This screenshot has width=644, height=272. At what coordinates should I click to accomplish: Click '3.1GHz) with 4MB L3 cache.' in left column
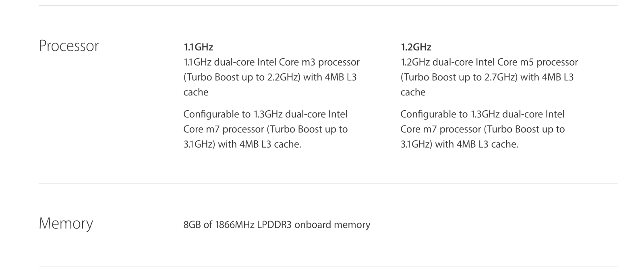pyautogui.click(x=242, y=144)
